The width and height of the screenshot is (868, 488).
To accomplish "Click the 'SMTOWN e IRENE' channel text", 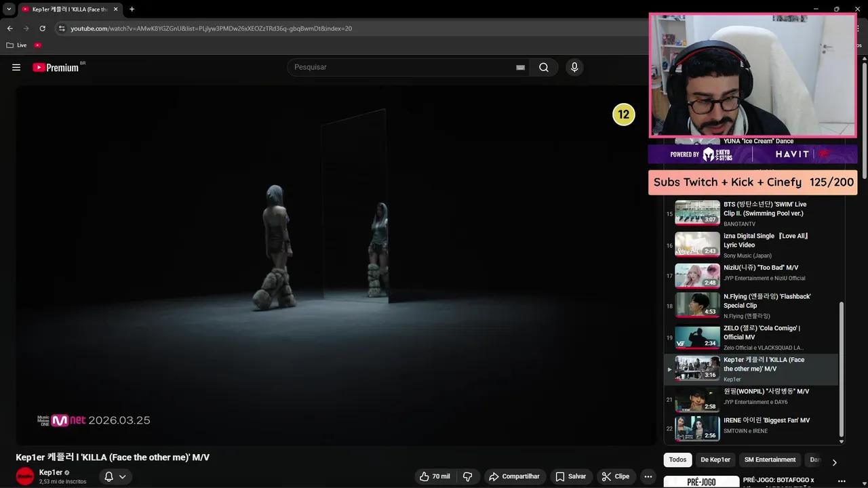I will click(x=745, y=431).
